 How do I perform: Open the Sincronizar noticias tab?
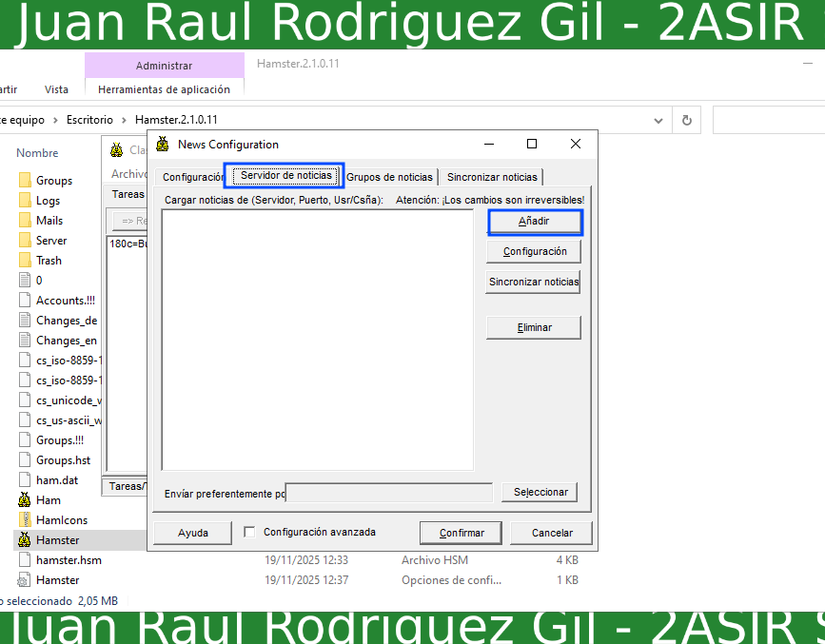tap(492, 177)
